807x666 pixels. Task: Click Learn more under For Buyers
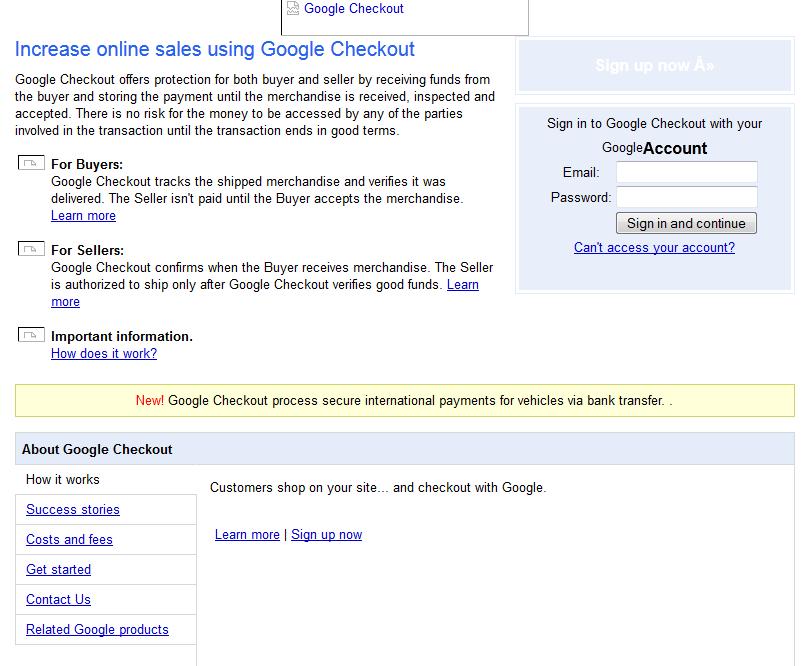coord(83,215)
